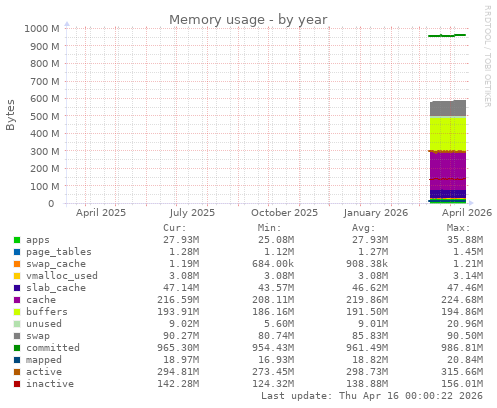Image resolution: width=497 pixels, height=408 pixels.
Task: Click the 'October 2025' x-axis label
Action: (x=284, y=213)
